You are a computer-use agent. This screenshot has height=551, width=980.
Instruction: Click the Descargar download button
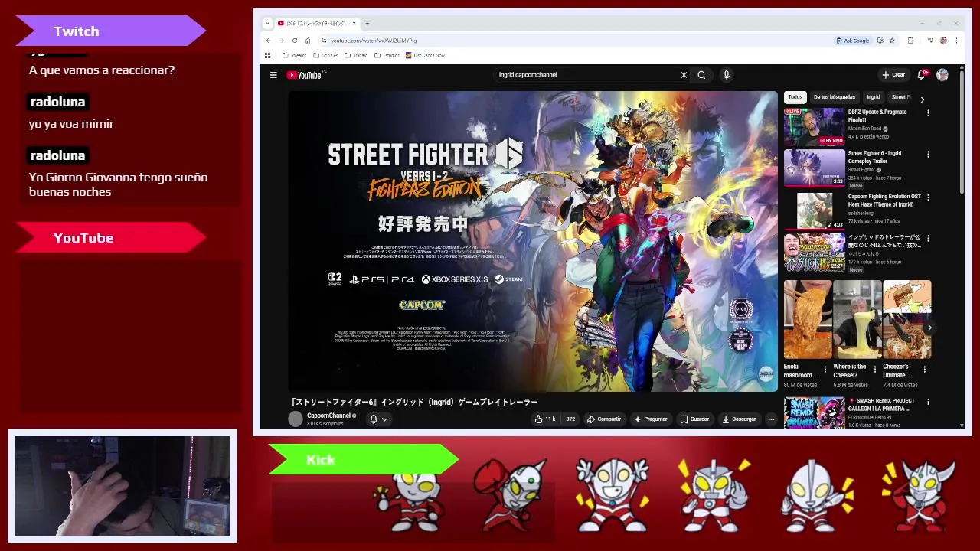(x=739, y=419)
